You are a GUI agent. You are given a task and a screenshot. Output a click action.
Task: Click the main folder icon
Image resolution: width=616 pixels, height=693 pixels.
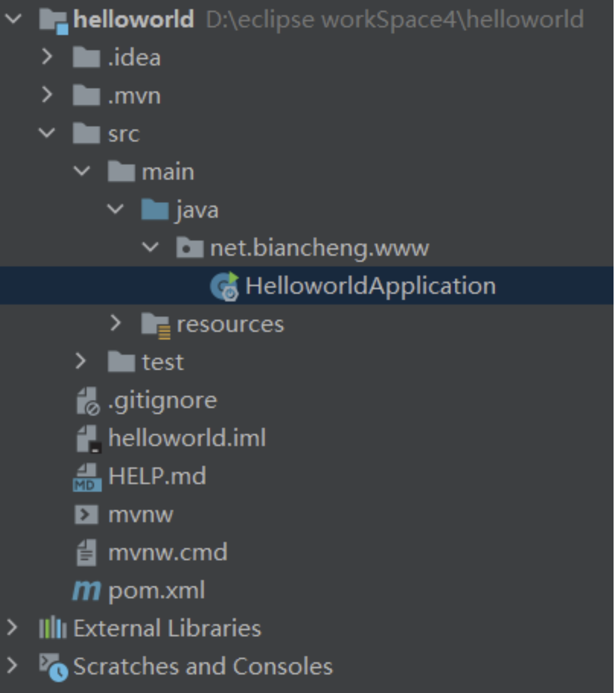click(121, 172)
